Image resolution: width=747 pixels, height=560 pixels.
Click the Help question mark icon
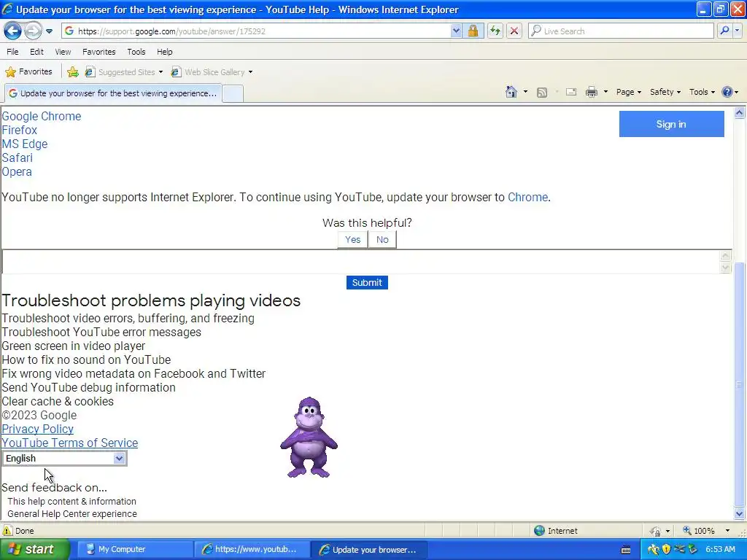pos(727,92)
